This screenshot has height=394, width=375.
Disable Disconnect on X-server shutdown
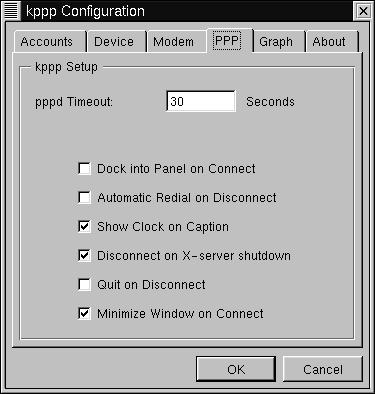coord(84,256)
